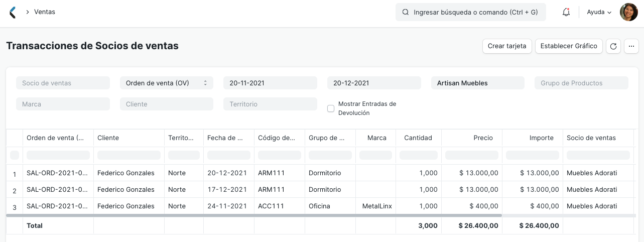
Task: Click the Precio column header
Action: 472,138
